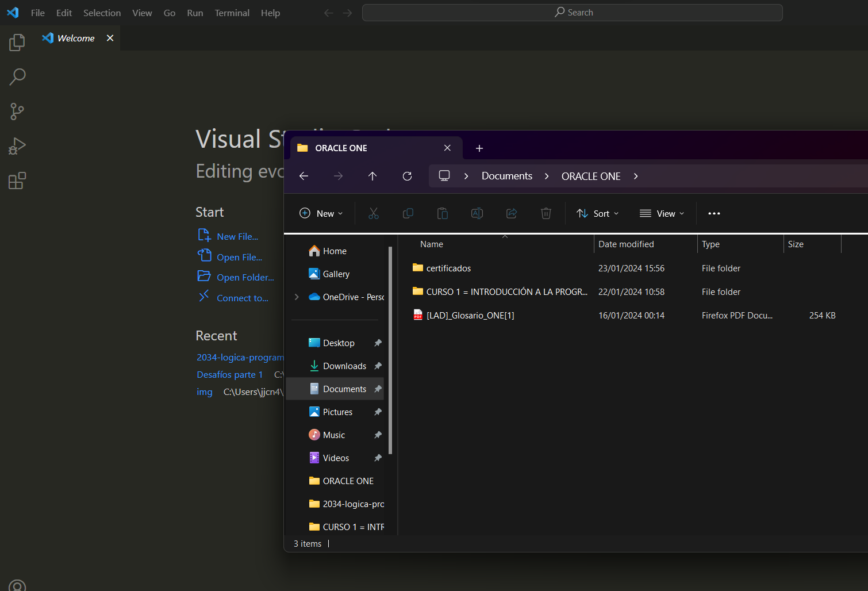
Task: Open the Help menu
Action: [x=270, y=13]
